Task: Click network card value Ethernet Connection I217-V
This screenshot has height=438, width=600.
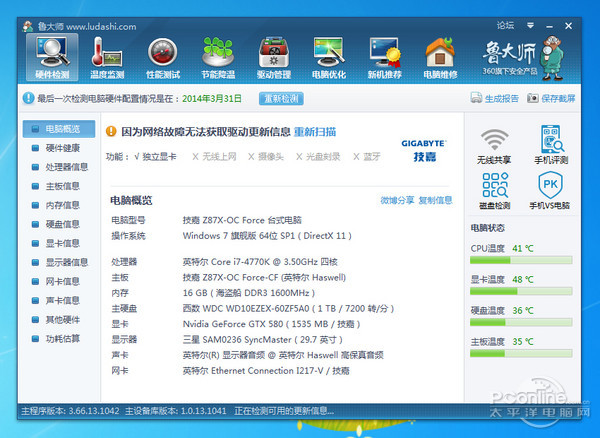Action: click(266, 371)
